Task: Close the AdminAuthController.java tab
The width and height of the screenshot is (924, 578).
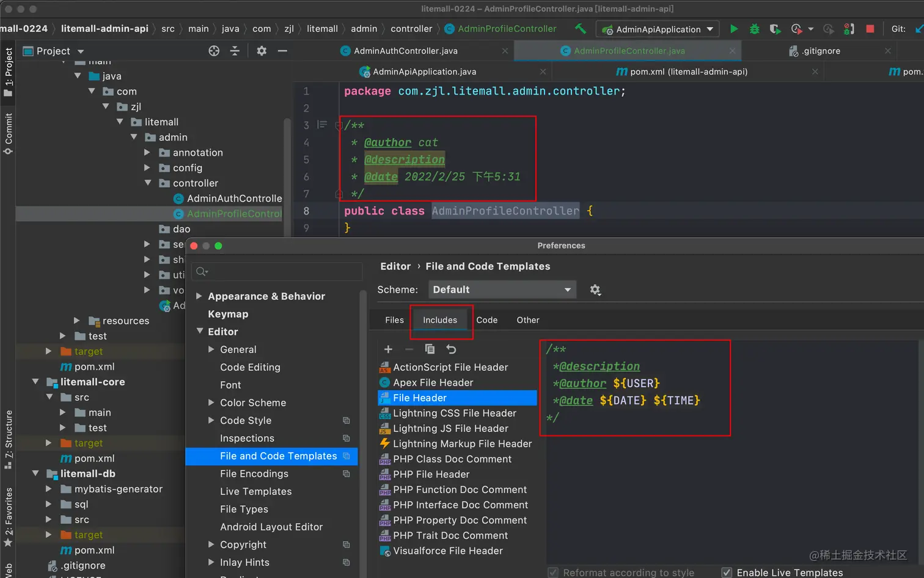Action: [x=505, y=51]
